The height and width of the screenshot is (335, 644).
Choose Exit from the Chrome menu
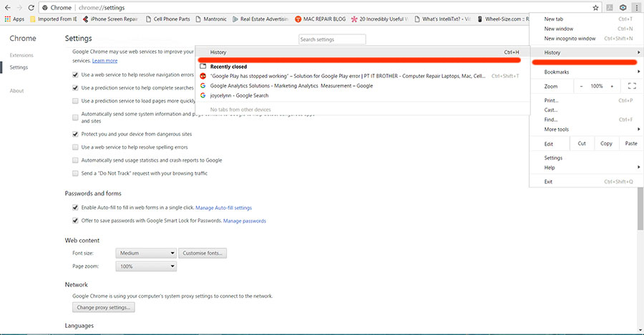coord(587,181)
